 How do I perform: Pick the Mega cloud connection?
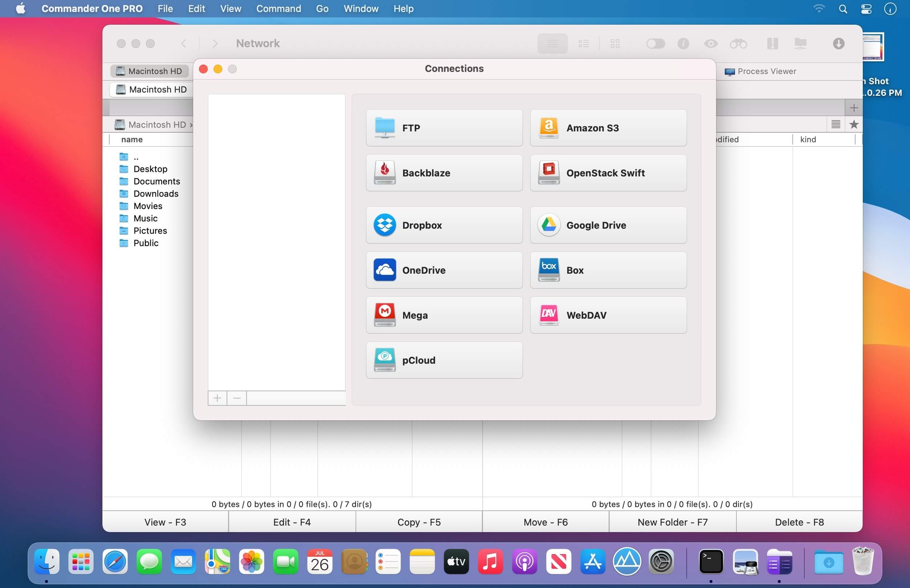[x=444, y=315]
